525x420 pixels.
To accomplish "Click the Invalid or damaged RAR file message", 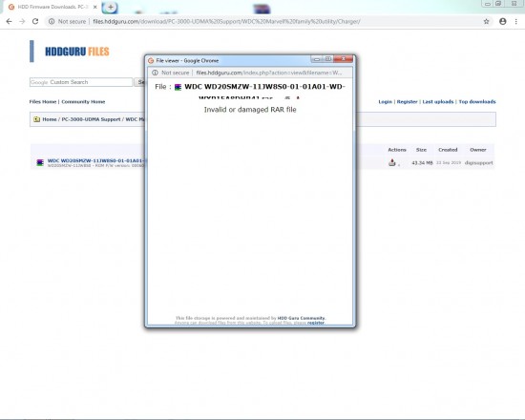I will pos(250,110).
